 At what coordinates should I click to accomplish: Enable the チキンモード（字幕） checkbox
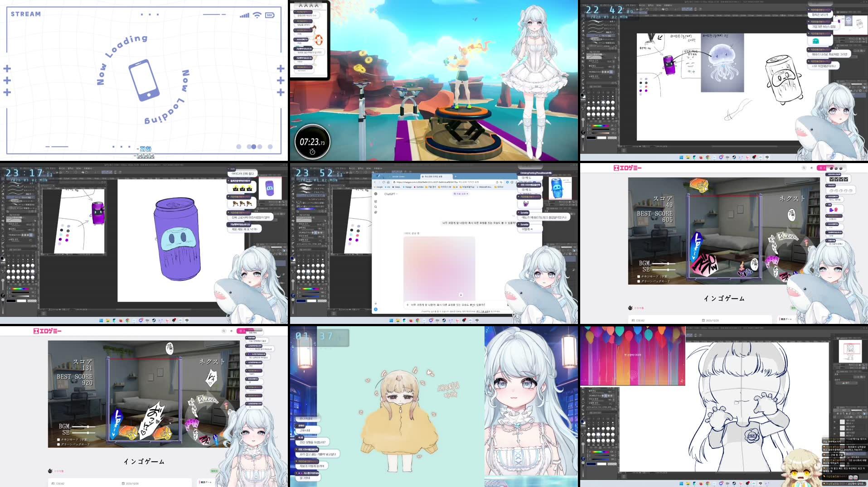(x=639, y=276)
